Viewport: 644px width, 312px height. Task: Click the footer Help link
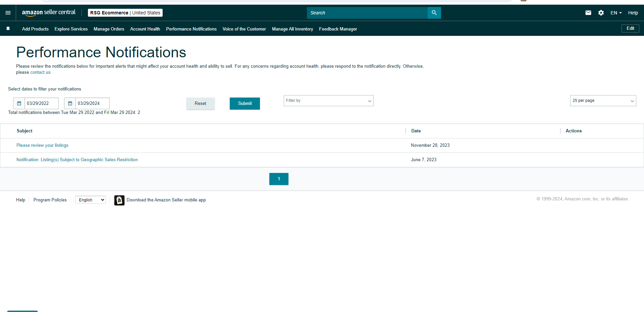(x=20, y=200)
